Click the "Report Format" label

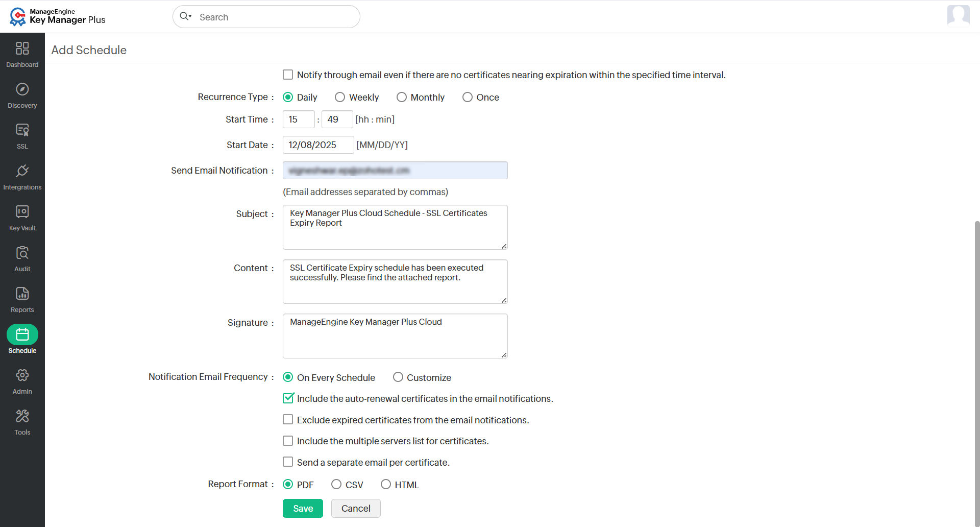click(x=238, y=484)
